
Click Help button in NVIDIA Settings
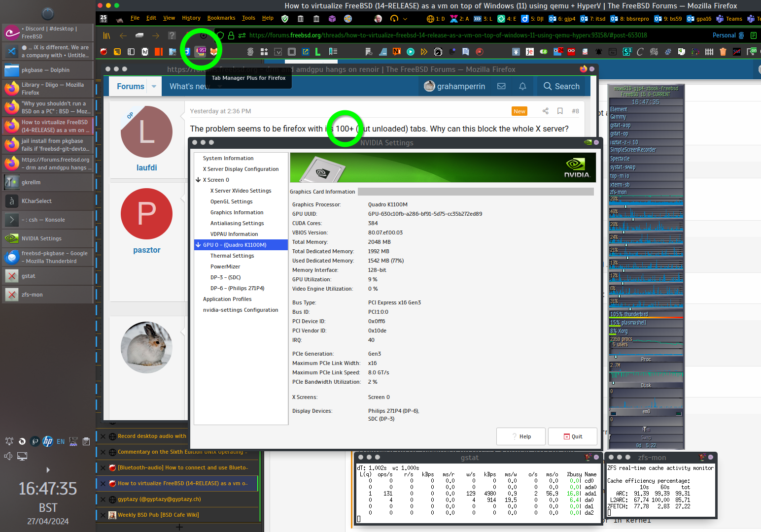point(520,436)
